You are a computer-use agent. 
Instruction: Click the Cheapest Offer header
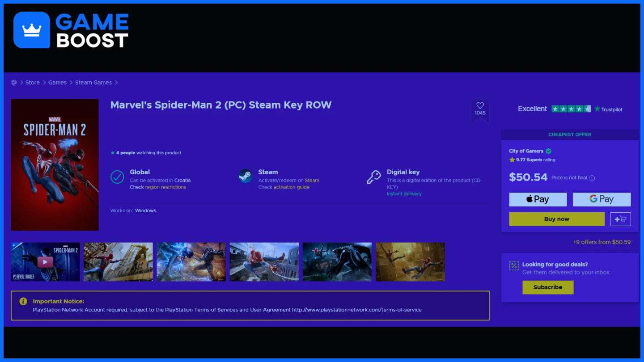(x=570, y=135)
